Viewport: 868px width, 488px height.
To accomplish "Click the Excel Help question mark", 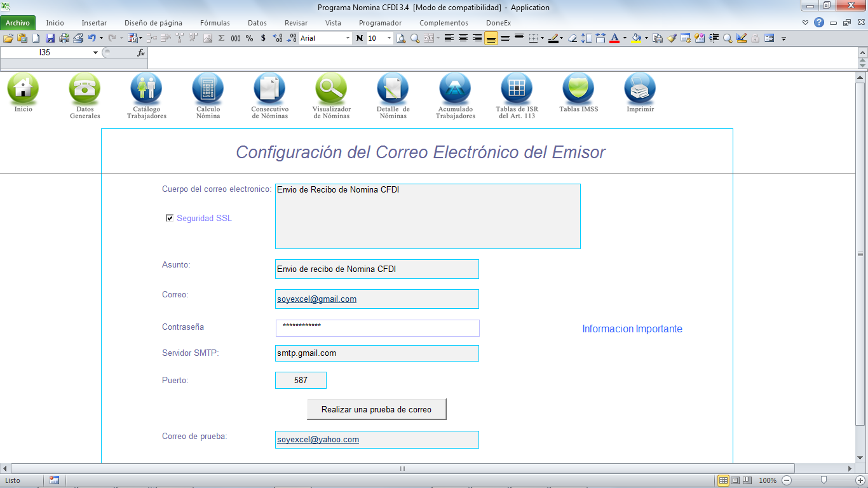I will click(x=819, y=23).
